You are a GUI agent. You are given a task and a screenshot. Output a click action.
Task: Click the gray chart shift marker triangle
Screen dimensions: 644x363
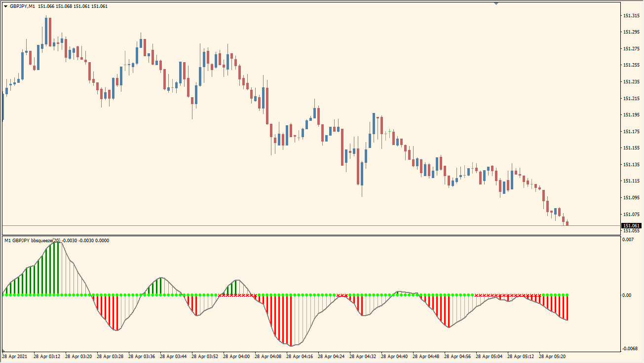(x=496, y=3)
